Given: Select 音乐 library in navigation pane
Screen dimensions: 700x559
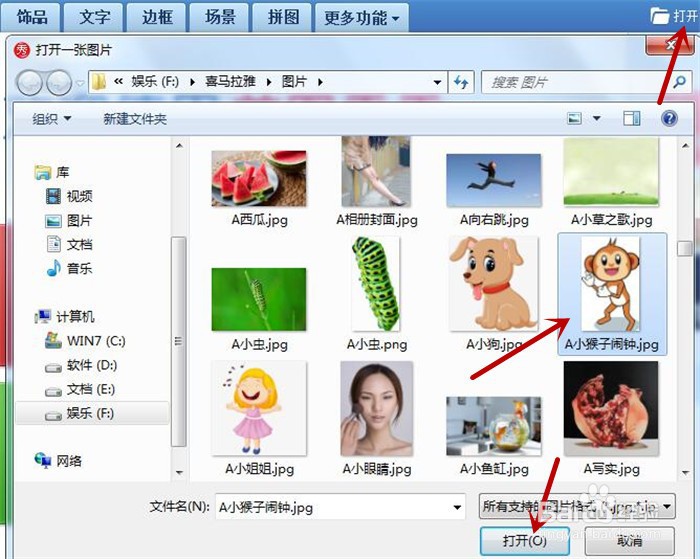Looking at the screenshot, I should coord(70,268).
